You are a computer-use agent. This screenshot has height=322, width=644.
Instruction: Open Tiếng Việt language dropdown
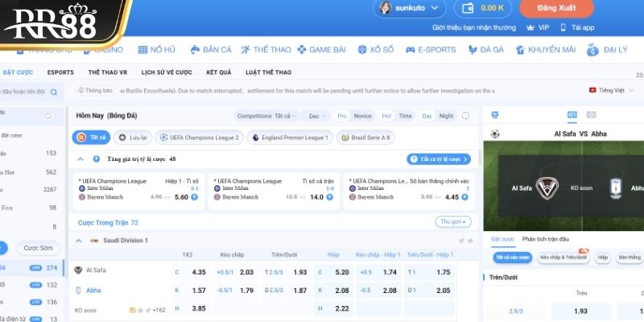tap(612, 90)
